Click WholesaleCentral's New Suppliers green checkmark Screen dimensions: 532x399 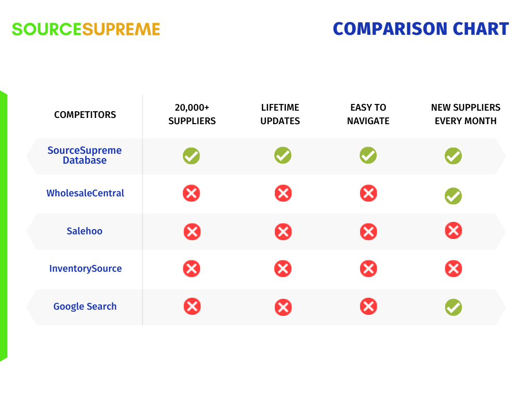[453, 196]
